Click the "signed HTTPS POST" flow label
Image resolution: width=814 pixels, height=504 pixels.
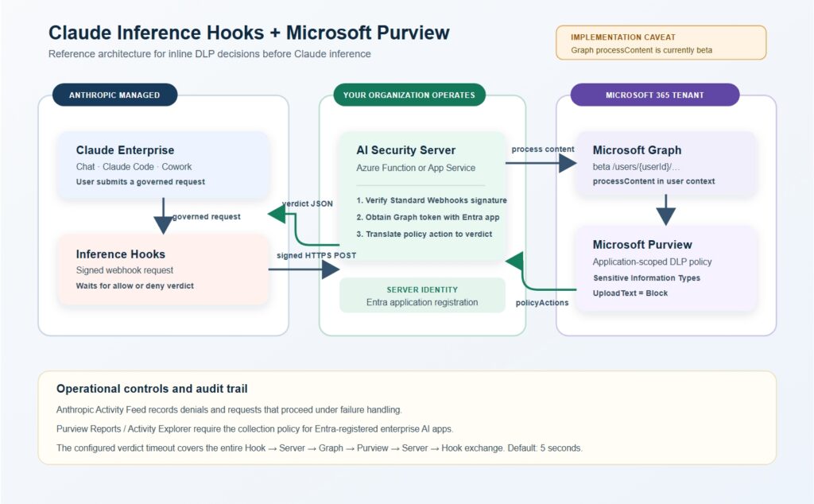click(x=316, y=255)
